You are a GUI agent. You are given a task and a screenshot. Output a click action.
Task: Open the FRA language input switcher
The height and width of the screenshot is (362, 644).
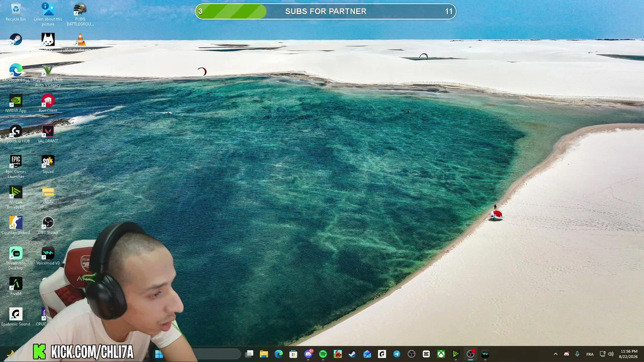pos(590,354)
